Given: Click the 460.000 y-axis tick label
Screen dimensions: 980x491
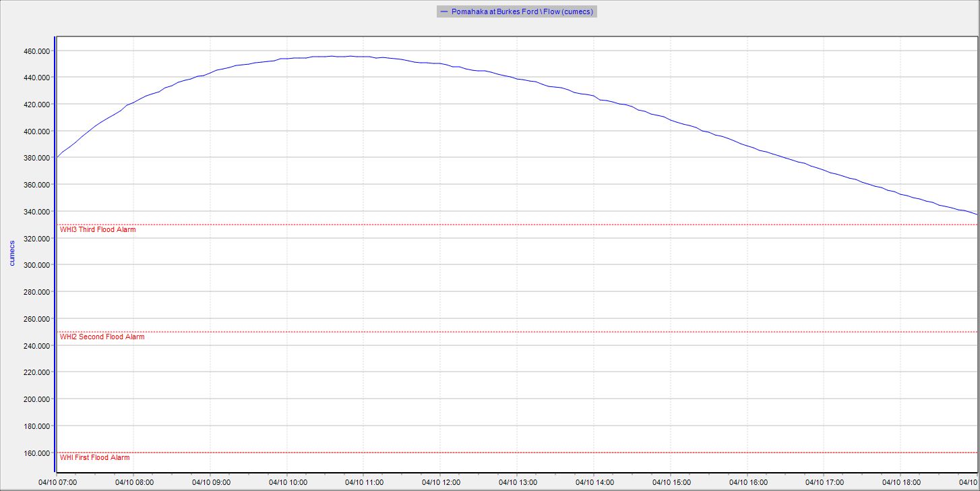Looking at the screenshot, I should (x=36, y=51).
